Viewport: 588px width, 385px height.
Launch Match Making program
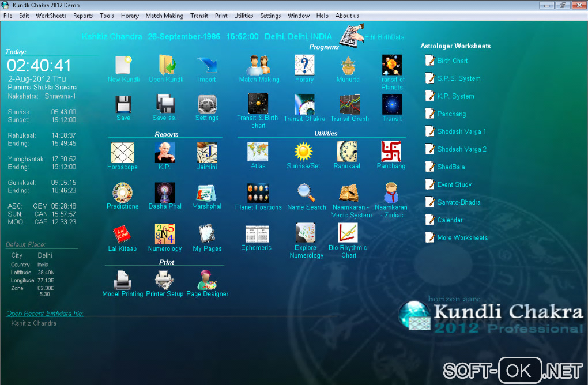259,65
